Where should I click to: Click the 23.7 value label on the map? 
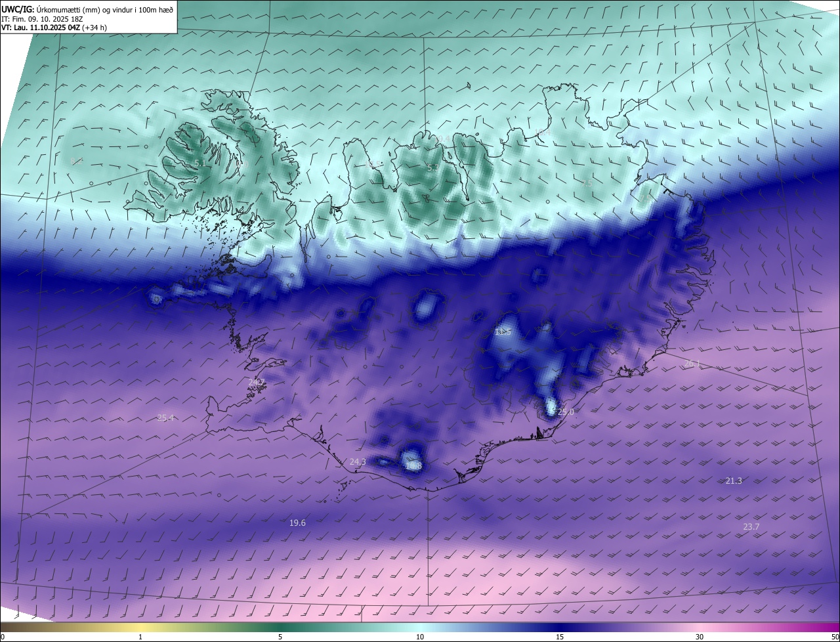[751, 527]
